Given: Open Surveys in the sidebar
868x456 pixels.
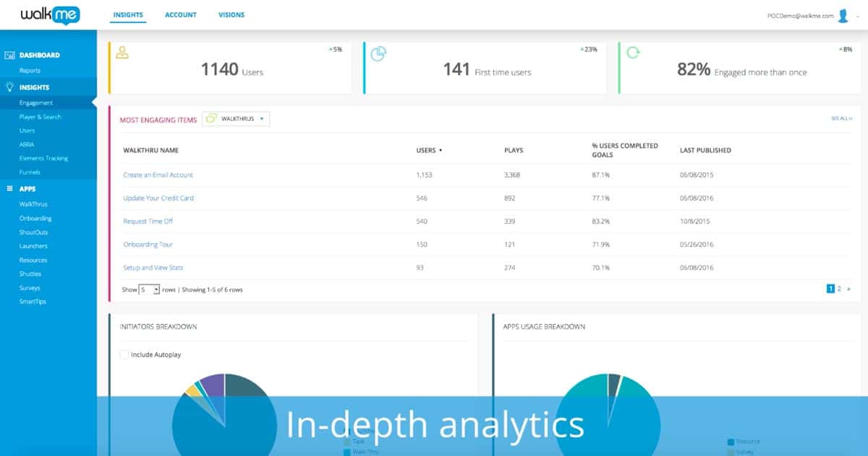Looking at the screenshot, I should coord(30,287).
